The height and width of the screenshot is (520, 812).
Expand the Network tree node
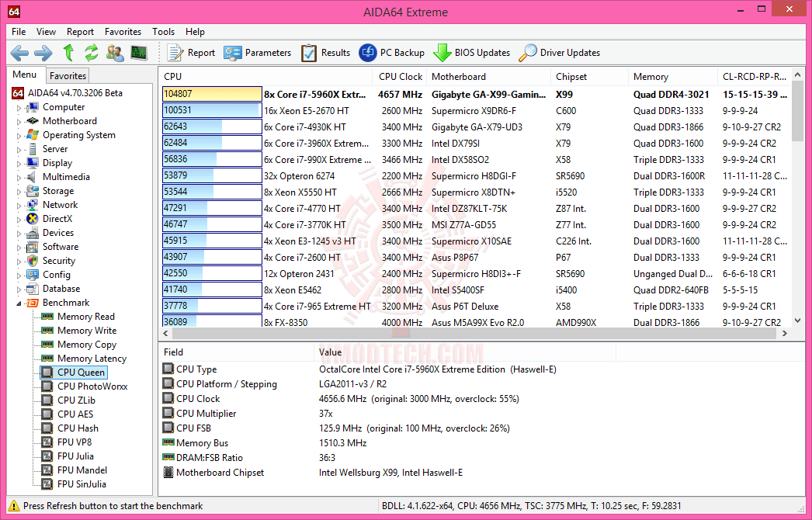tap(19, 206)
